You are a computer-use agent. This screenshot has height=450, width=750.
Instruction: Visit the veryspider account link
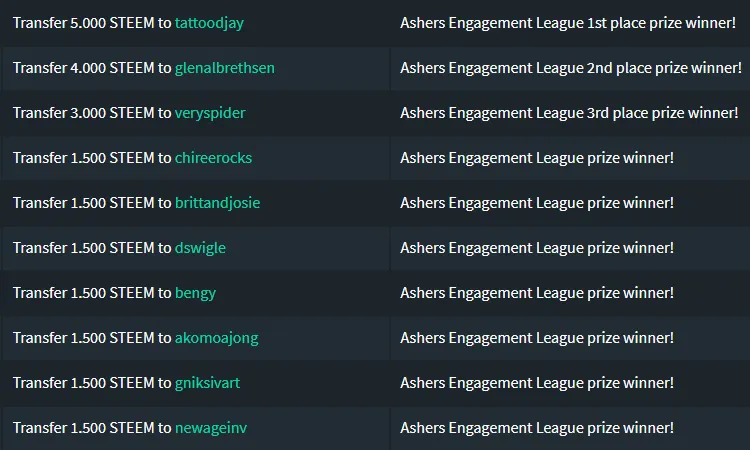tap(210, 113)
